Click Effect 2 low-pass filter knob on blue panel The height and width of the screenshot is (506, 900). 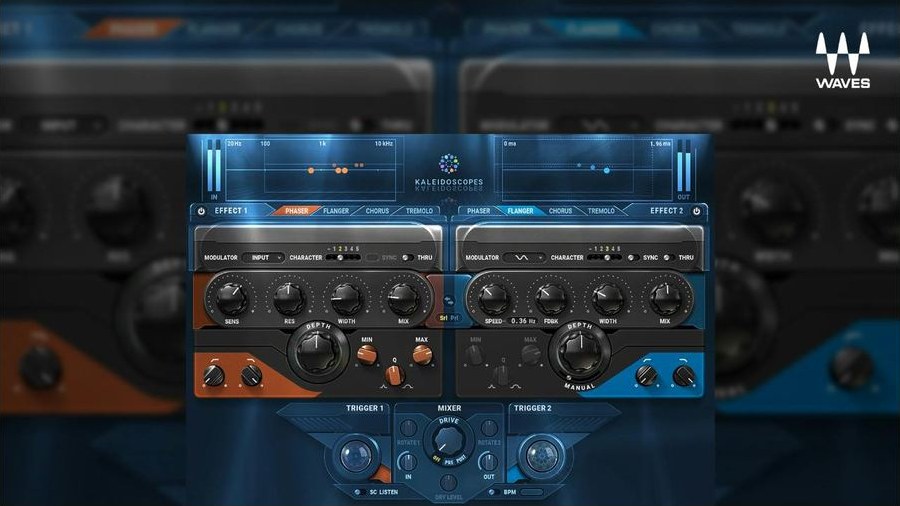(x=684, y=376)
